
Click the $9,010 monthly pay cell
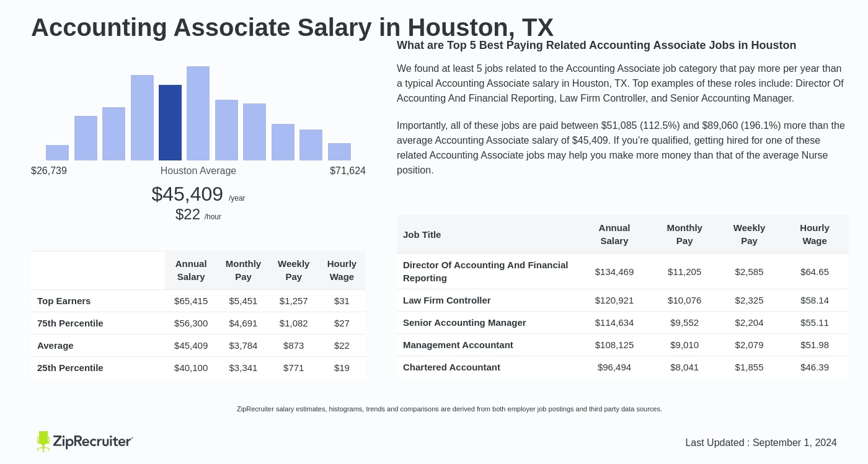(684, 345)
